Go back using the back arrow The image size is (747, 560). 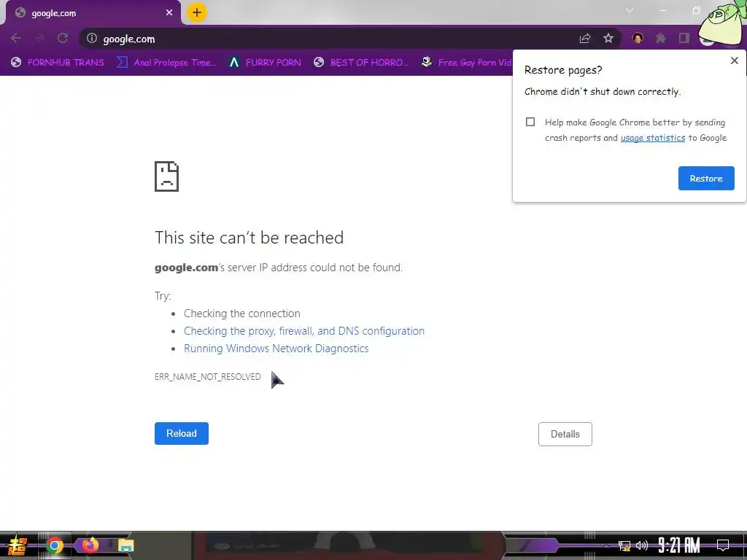coord(16,39)
